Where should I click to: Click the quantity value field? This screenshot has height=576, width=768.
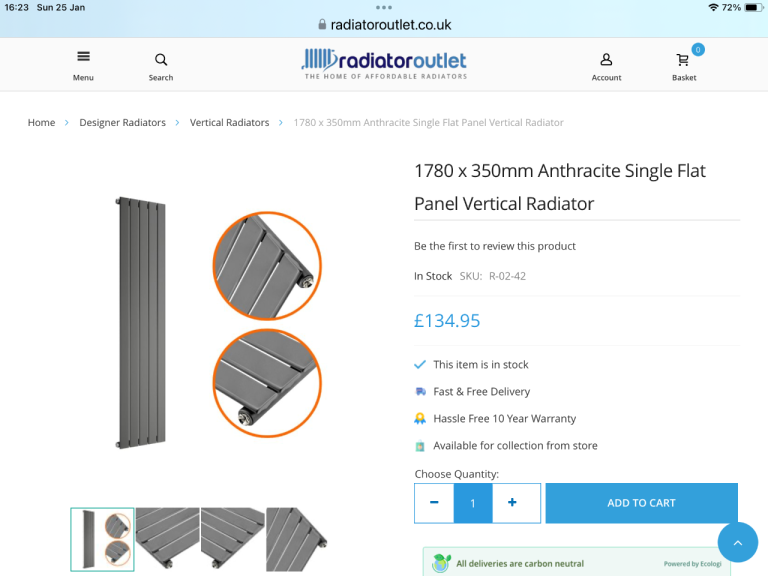[473, 503]
